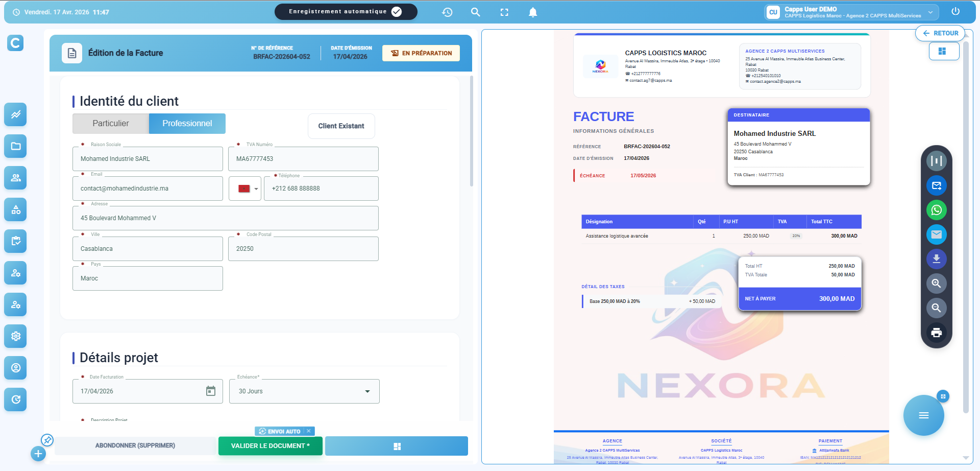The image size is (980, 471).
Task: Open the shapes catalog sidebar icon
Action: click(x=16, y=209)
